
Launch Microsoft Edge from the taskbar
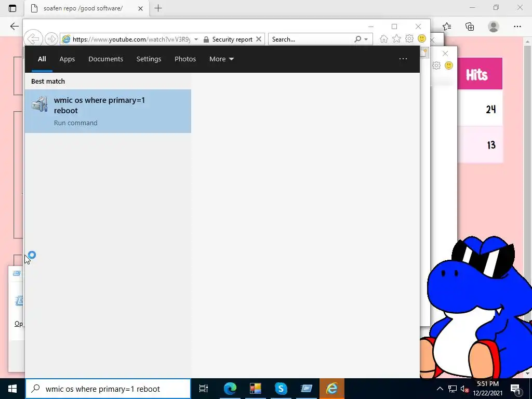click(x=230, y=389)
